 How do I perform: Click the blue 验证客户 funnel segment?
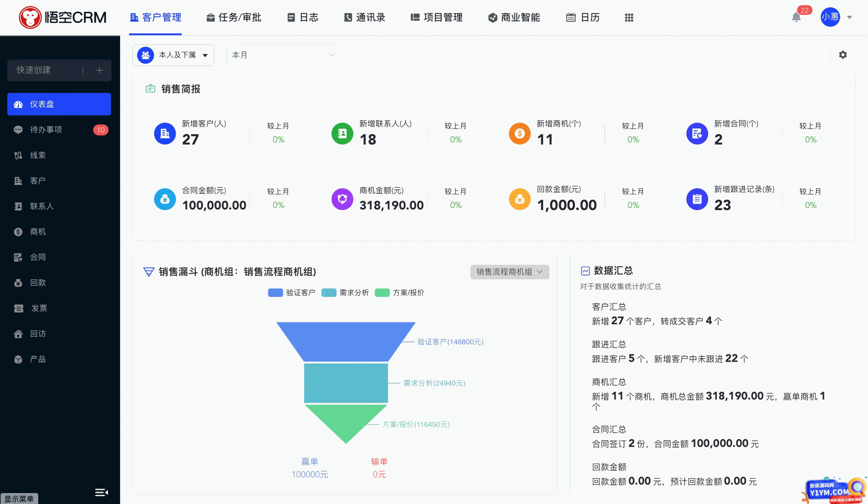pos(346,341)
